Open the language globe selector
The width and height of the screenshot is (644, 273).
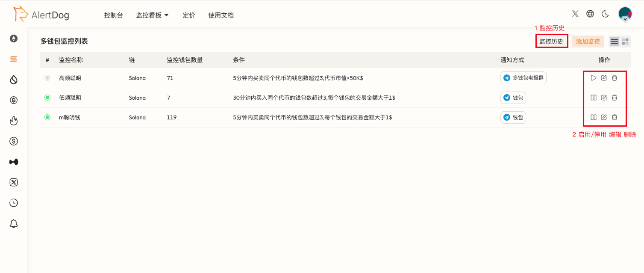tap(590, 13)
